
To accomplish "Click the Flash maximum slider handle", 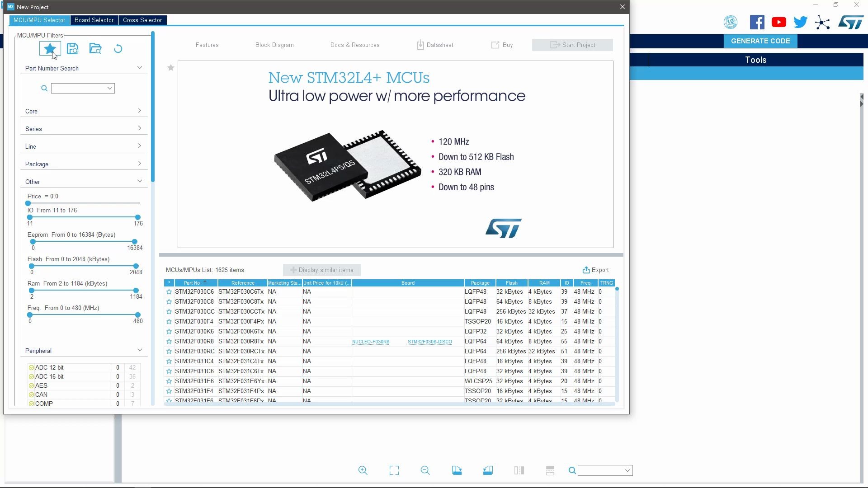I will click(x=136, y=266).
